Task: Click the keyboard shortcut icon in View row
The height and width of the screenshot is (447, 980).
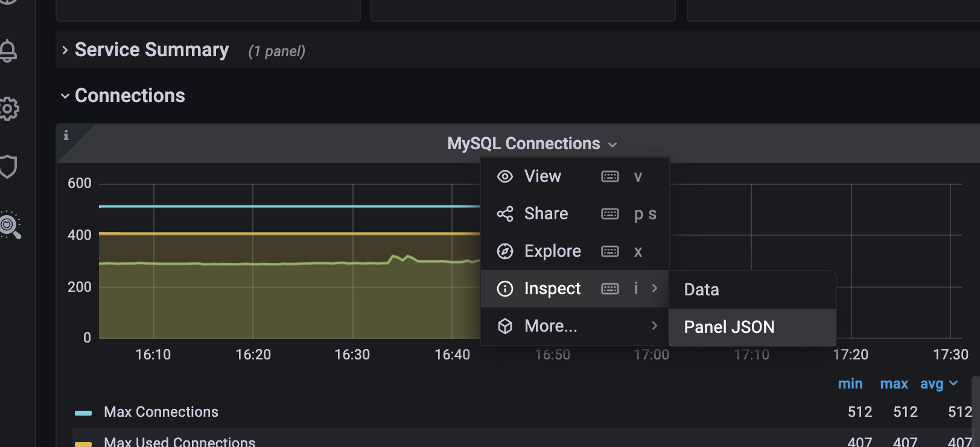Action: pos(610,176)
